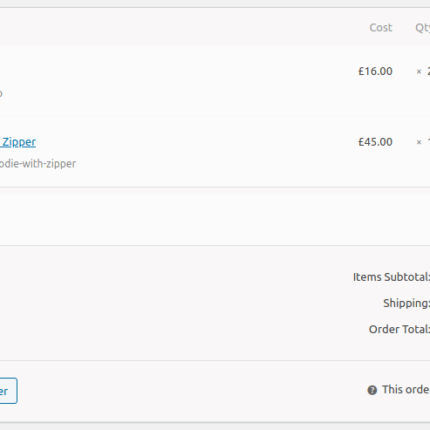Screen dimensions: 430x430
Task: Click the quantity number in the £45.00 row
Action: coord(429,142)
